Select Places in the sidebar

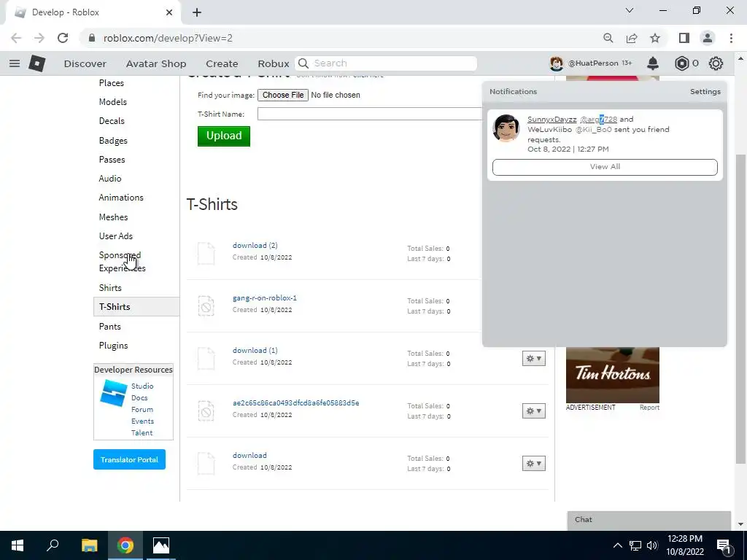[x=112, y=83]
